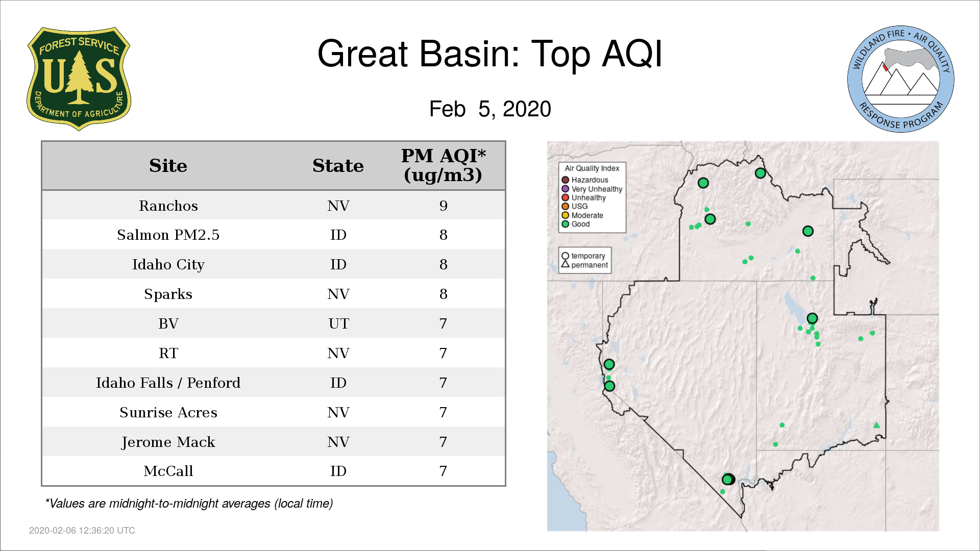Select the Salmon PM2.5 site cell
This screenshot has width=980, height=551.
(x=168, y=235)
